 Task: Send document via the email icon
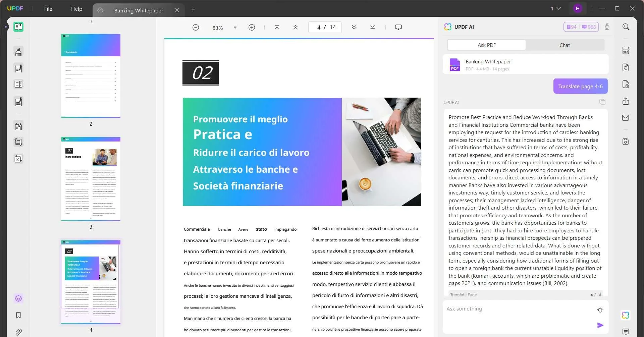click(626, 118)
